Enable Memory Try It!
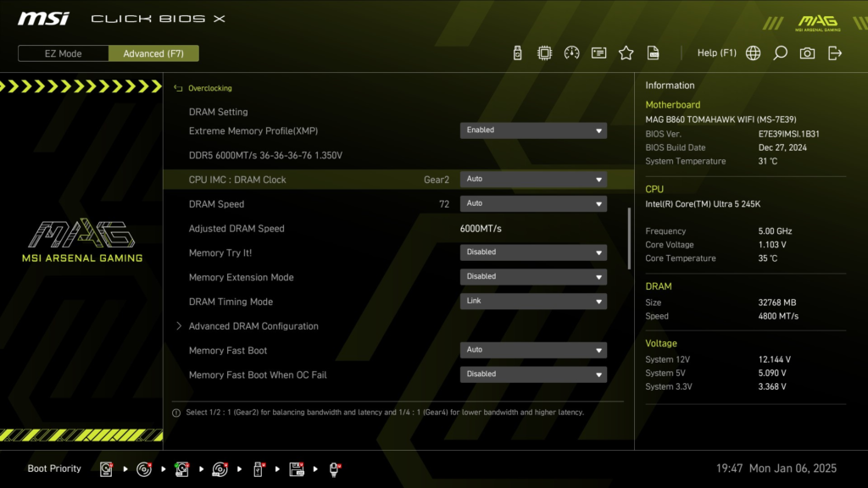Viewport: 868px width, 488px height. click(533, 252)
